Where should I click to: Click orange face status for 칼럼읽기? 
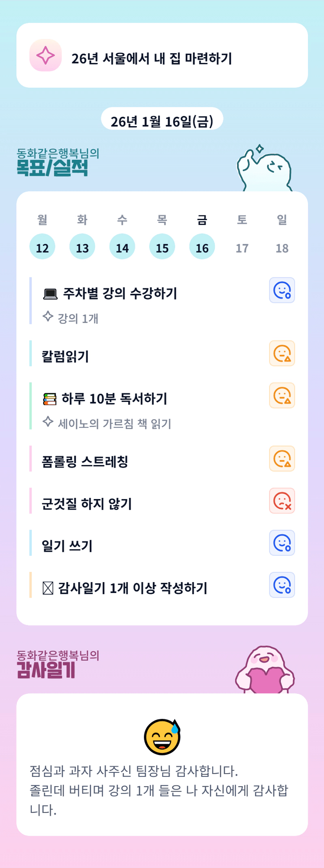click(x=282, y=353)
